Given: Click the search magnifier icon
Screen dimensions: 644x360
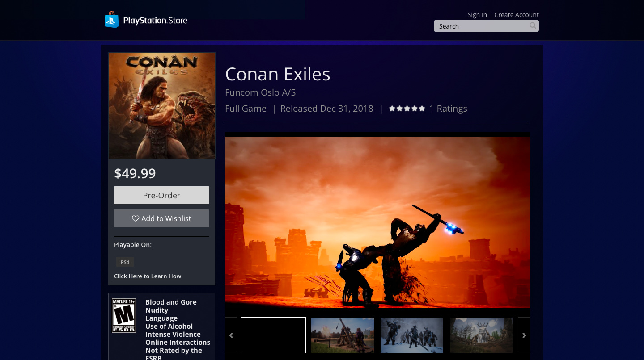Looking at the screenshot, I should [x=533, y=25].
